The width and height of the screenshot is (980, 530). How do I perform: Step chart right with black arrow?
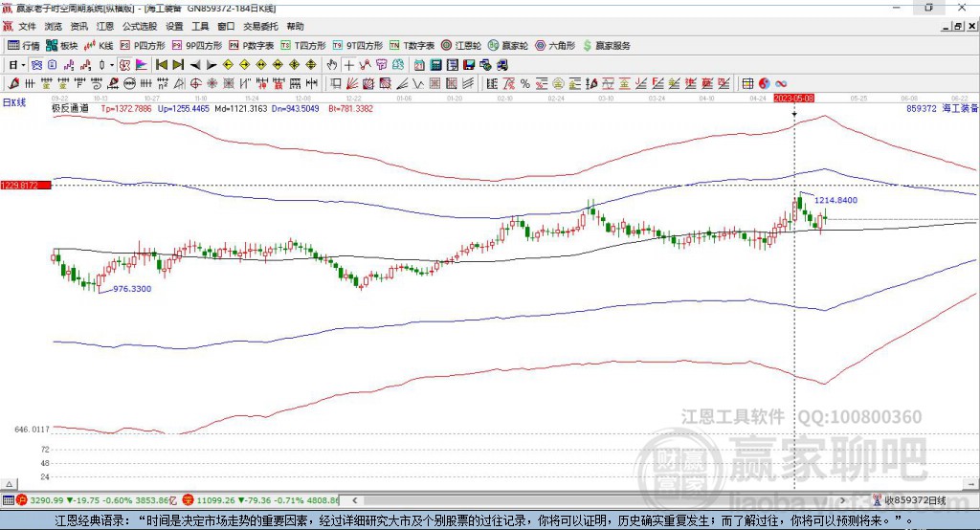click(x=212, y=65)
